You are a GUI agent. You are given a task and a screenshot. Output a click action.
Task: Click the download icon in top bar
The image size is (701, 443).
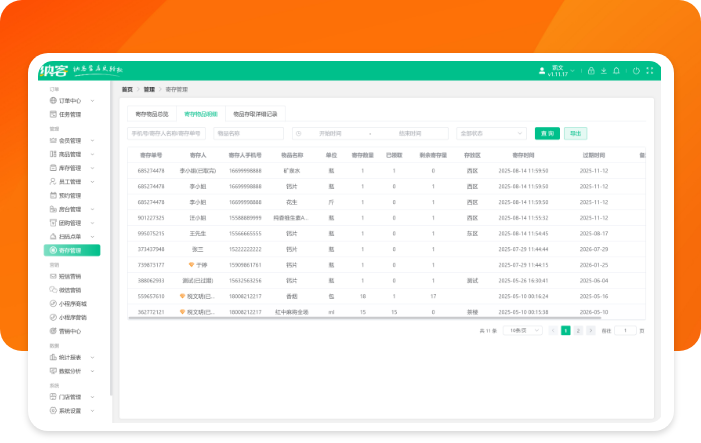pos(604,71)
